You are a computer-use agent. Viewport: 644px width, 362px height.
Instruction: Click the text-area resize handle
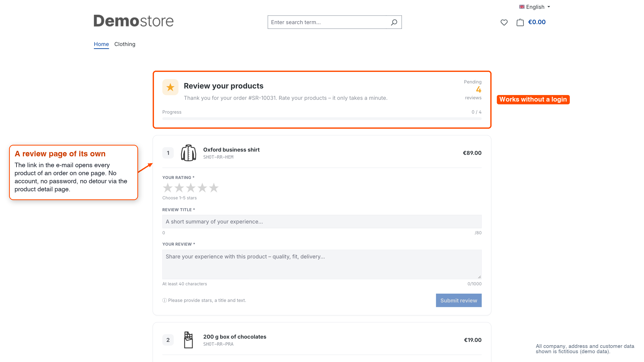point(479,277)
